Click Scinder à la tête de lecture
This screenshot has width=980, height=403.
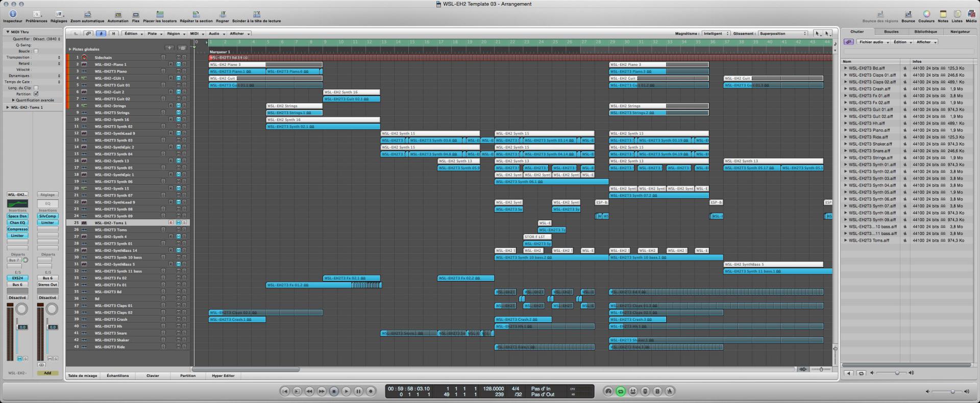[257, 14]
